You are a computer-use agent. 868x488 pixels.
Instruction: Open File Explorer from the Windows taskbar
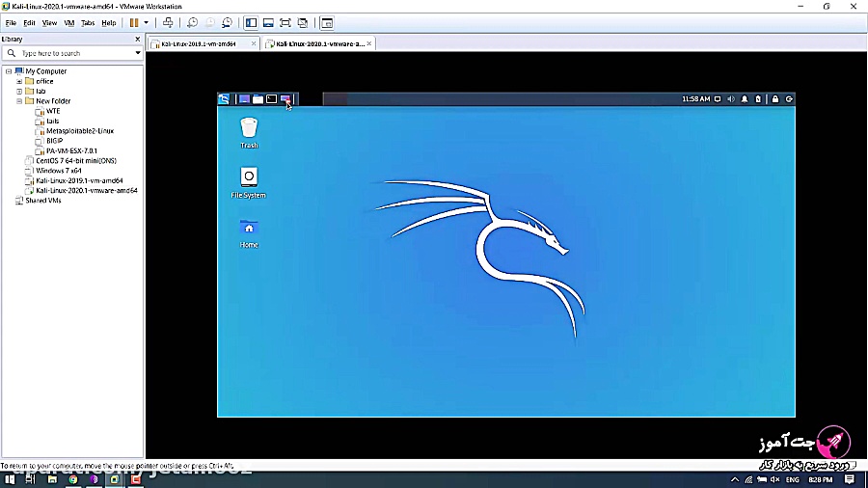(x=52, y=479)
